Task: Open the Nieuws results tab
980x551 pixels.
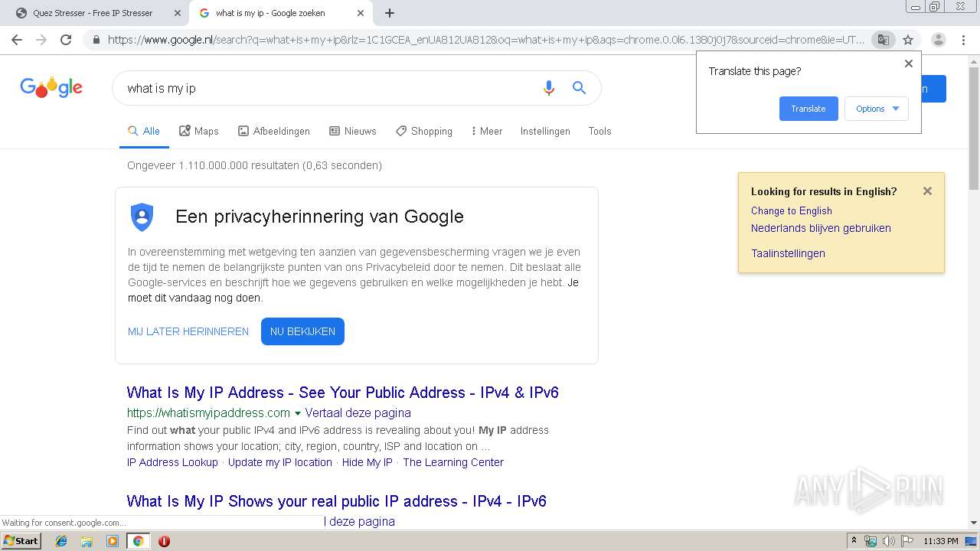Action: [353, 131]
